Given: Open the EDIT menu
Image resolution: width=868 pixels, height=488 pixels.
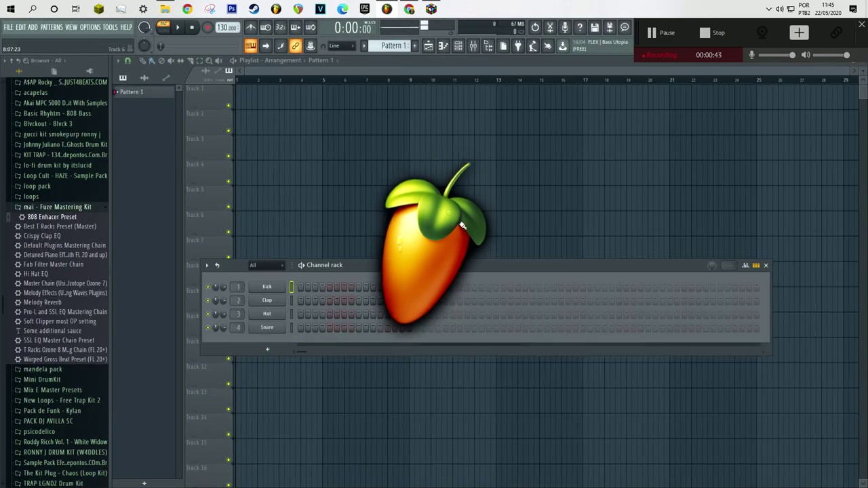Looking at the screenshot, I should (21, 27).
